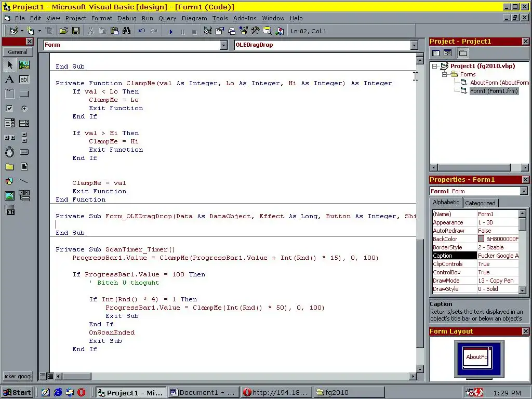Switch to Document1 taskbar window
The image size is (532, 399).
coord(203,393)
